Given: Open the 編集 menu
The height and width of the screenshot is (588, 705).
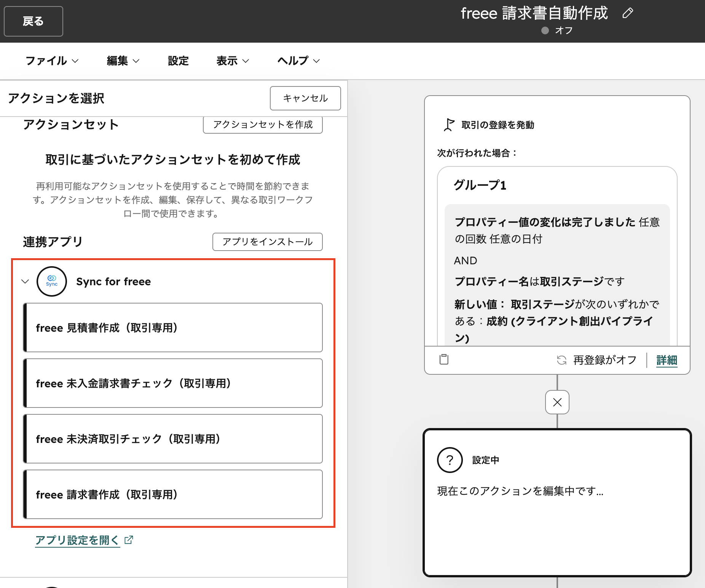Looking at the screenshot, I should [x=123, y=61].
